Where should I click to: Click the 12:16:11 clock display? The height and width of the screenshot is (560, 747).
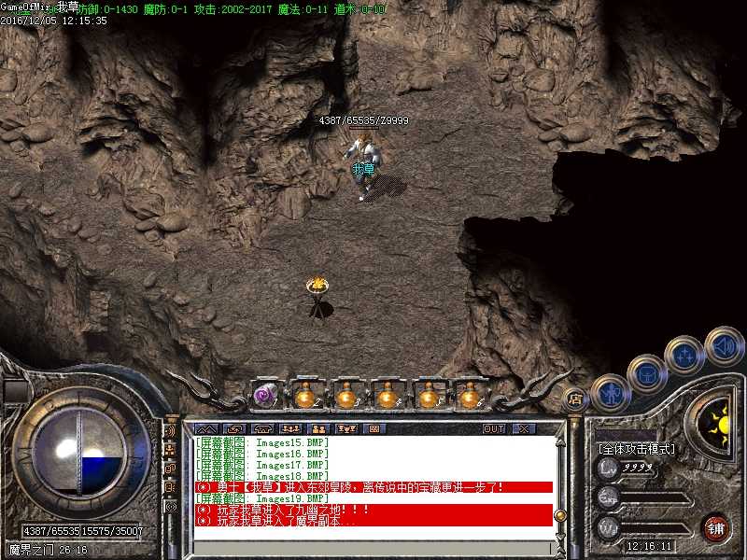pos(649,546)
